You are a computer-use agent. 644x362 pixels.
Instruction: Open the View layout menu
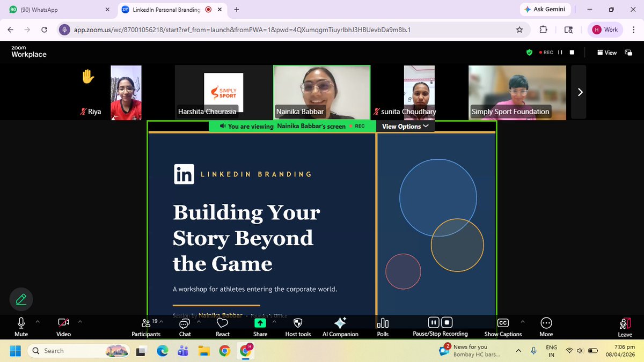point(607,53)
